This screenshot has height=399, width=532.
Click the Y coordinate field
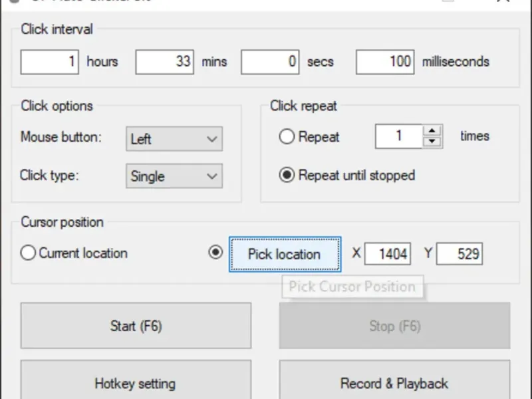(x=460, y=254)
